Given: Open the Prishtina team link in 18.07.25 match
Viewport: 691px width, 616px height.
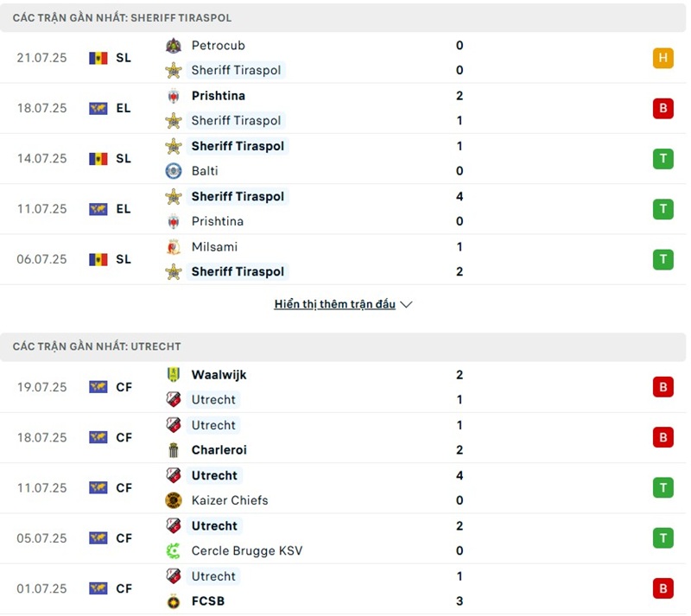Looking at the screenshot, I should click(x=218, y=96).
